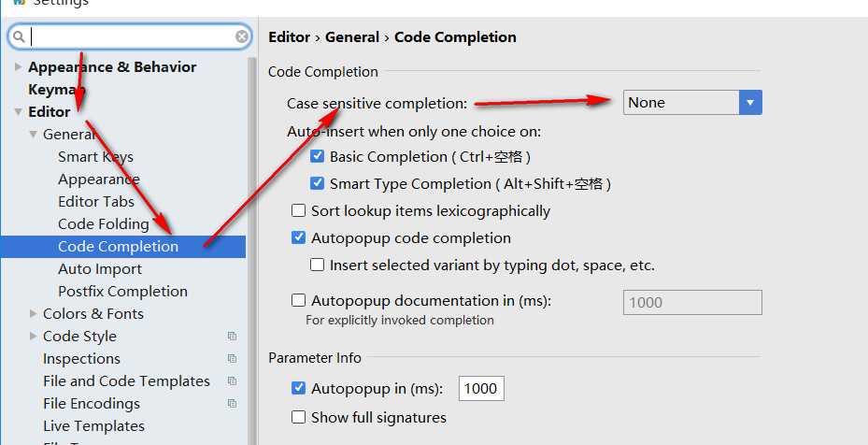The image size is (868, 445).
Task: Open Case sensitive completion dropdown
Action: click(692, 103)
